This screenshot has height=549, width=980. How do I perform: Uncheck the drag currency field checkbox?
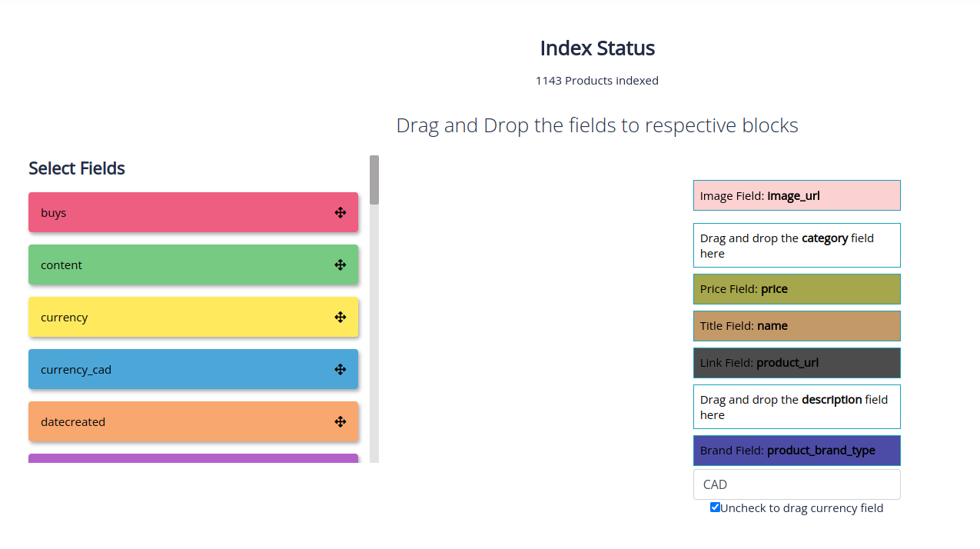715,507
